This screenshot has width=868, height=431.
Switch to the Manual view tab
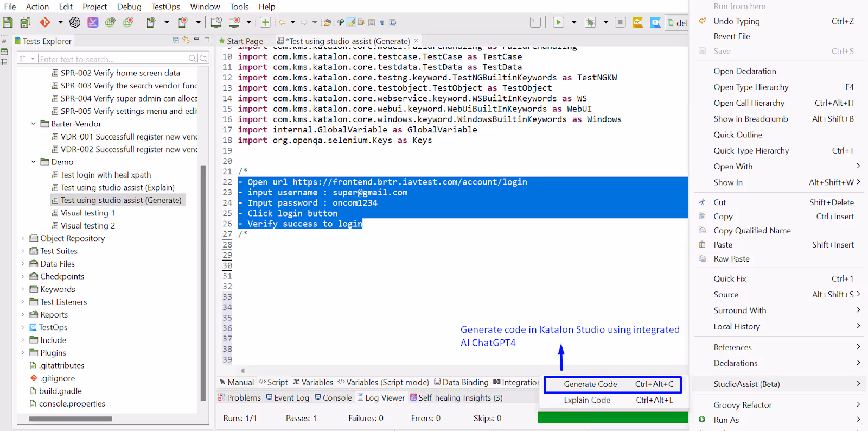[x=237, y=382]
